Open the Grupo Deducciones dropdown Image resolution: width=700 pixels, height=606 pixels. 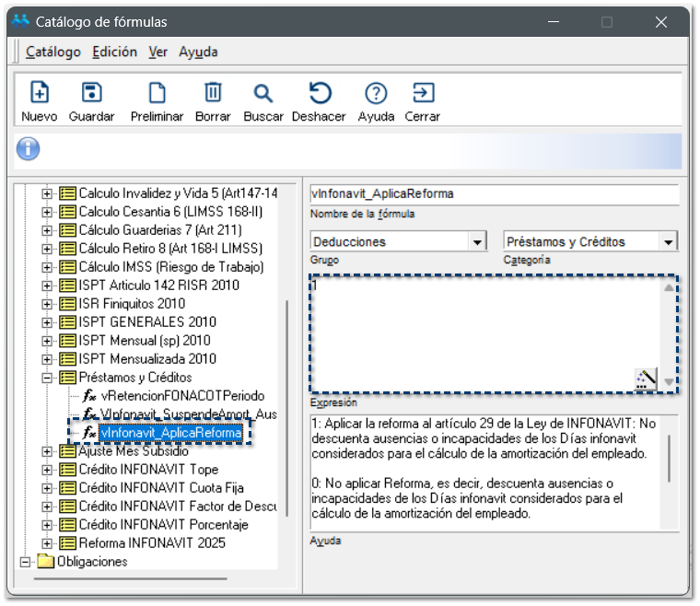[x=477, y=242]
